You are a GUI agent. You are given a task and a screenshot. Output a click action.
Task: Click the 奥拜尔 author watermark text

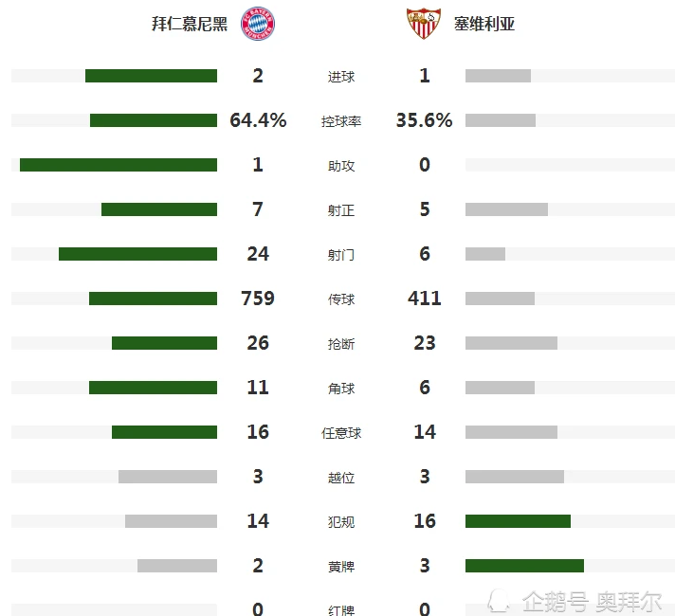pyautogui.click(x=629, y=601)
